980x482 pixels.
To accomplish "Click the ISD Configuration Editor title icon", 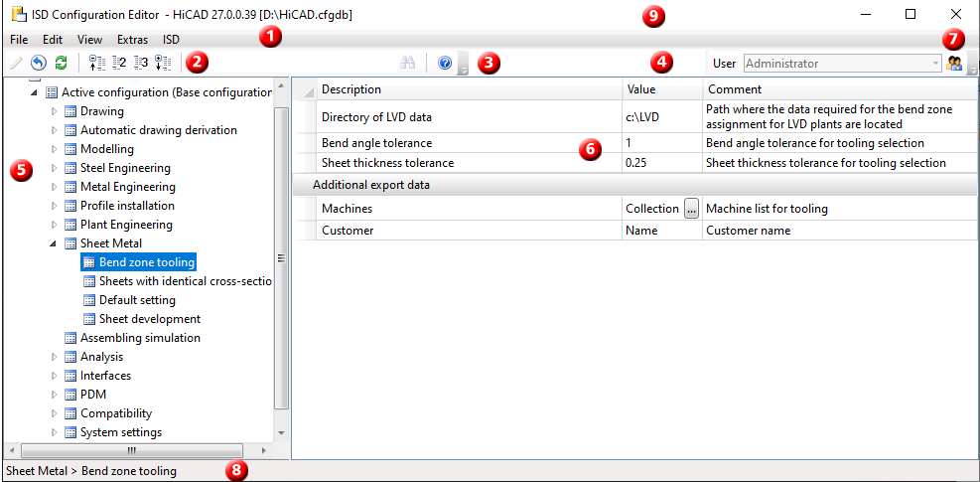I will tap(19, 14).
